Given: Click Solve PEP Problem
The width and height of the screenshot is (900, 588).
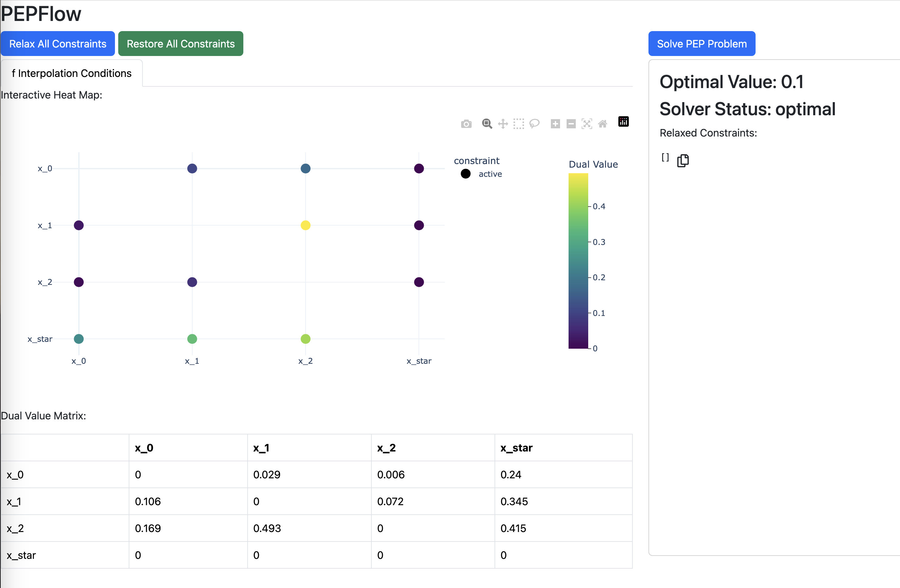Looking at the screenshot, I should click(x=702, y=43).
